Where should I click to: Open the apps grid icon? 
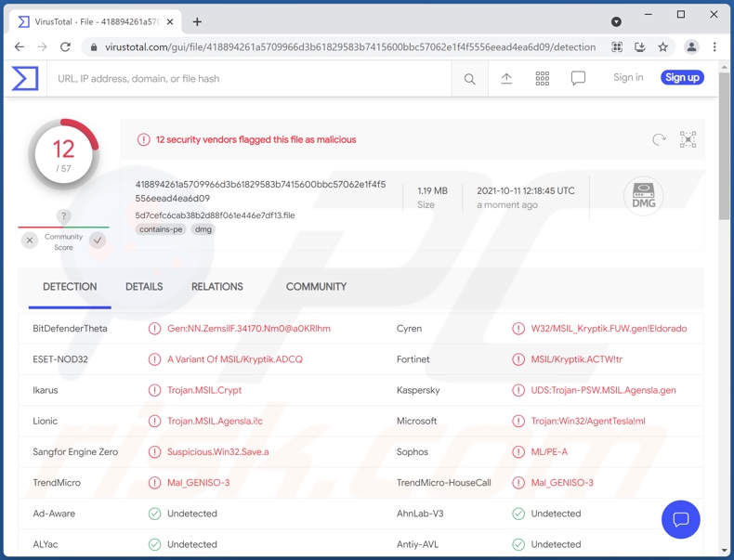click(542, 79)
